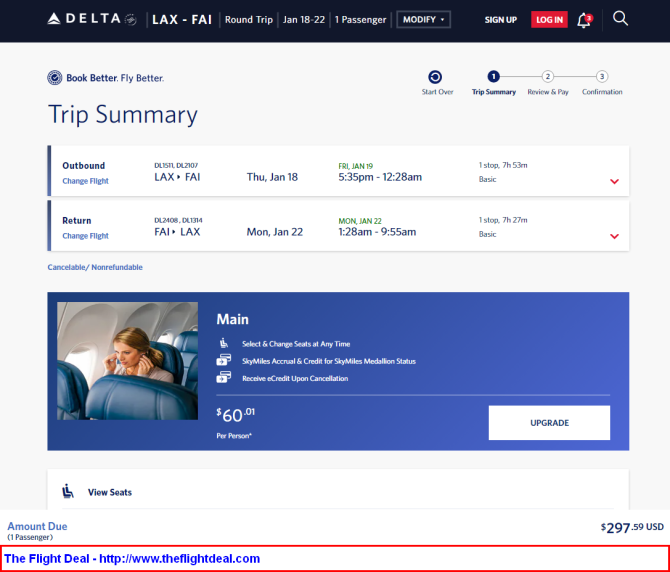This screenshot has width=670, height=572.
Task: Click the Trip Summary page heading
Action: pos(123,114)
